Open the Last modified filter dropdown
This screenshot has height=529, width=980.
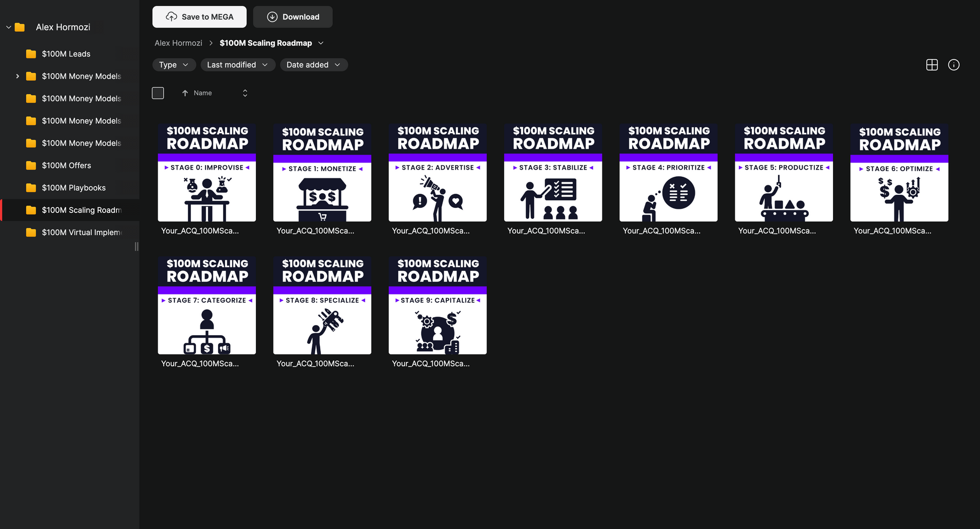(x=237, y=65)
